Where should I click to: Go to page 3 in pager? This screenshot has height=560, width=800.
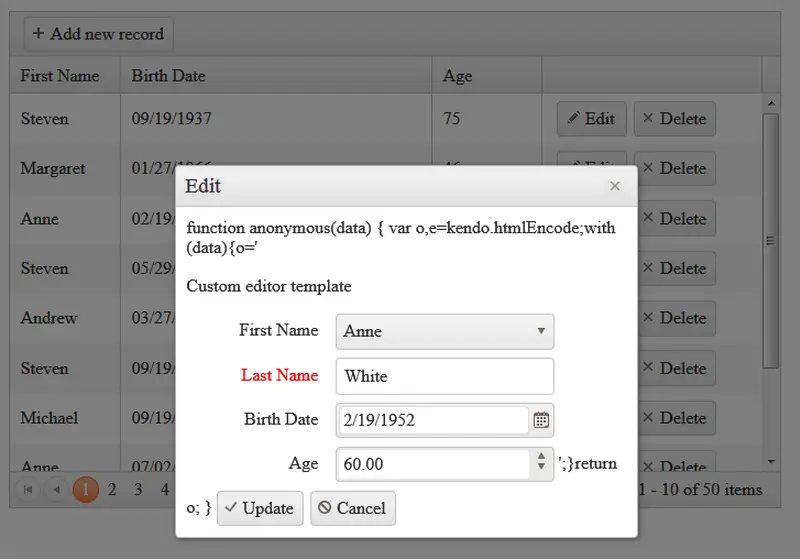138,490
